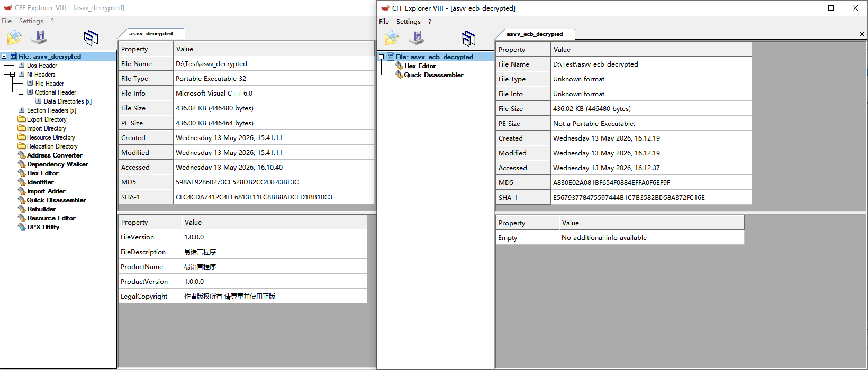This screenshot has width=868, height=370.
Task: Open Settings menu in asvv_decrypted window
Action: (31, 21)
